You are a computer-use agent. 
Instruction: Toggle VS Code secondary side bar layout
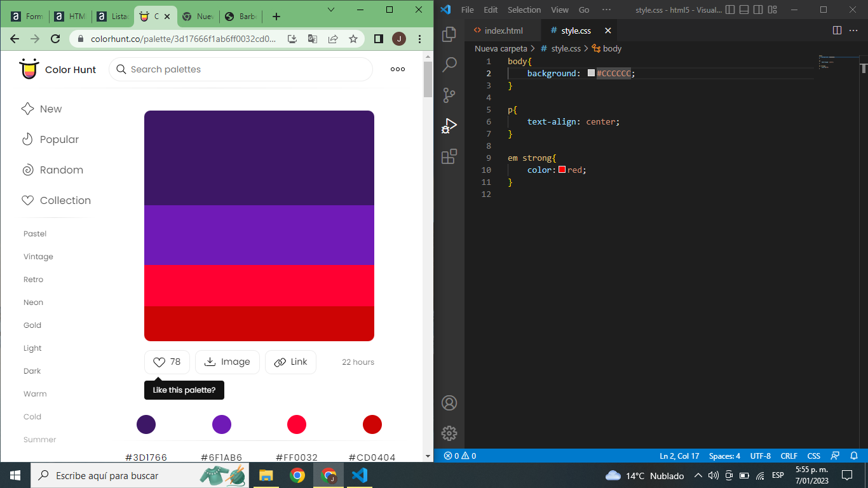pyautogui.click(x=758, y=10)
